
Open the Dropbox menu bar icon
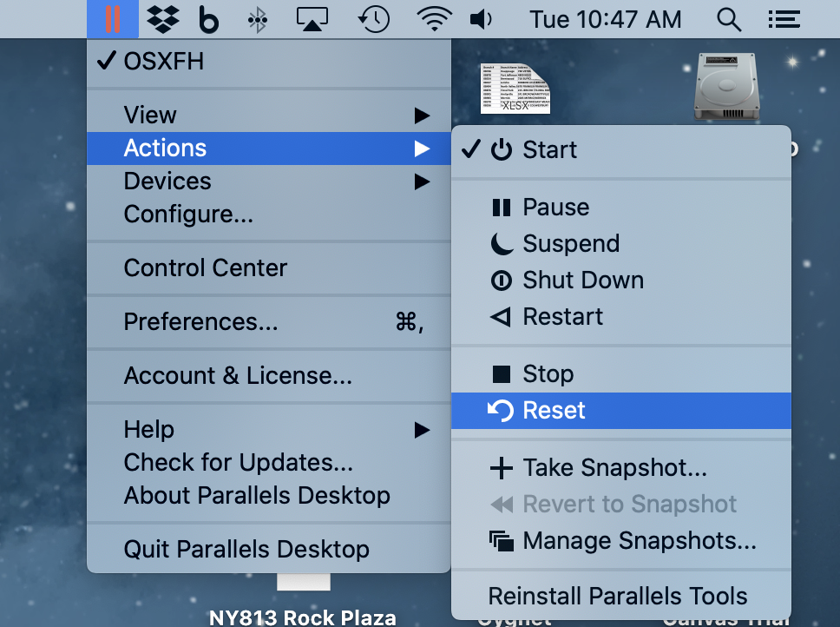coord(163,19)
